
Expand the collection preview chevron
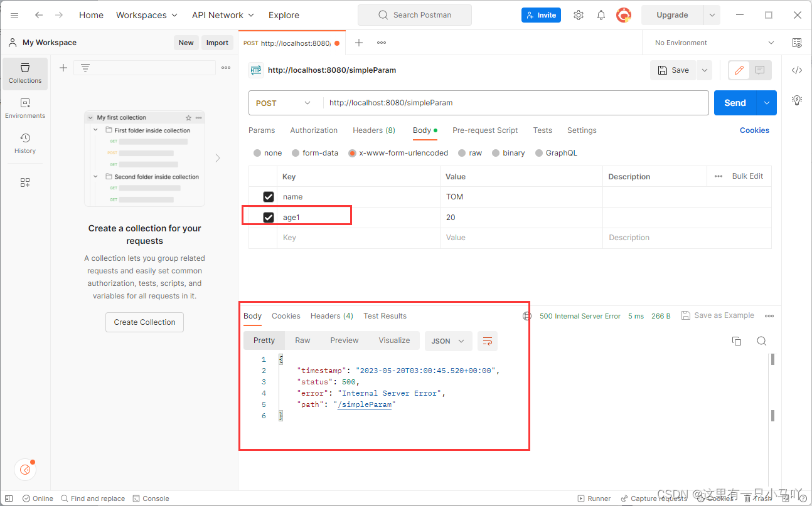pos(218,158)
